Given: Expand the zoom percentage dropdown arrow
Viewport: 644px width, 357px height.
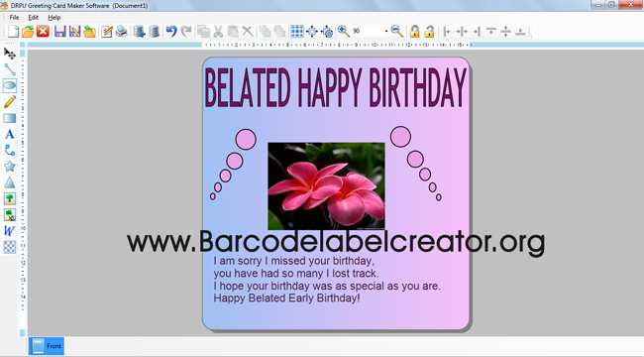Looking at the screenshot, I should point(386,32).
